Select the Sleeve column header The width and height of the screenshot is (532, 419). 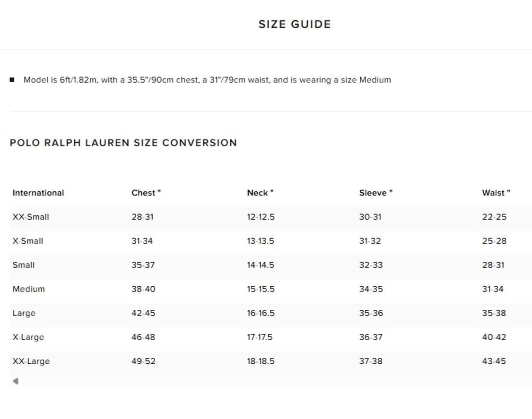pyautogui.click(x=375, y=193)
